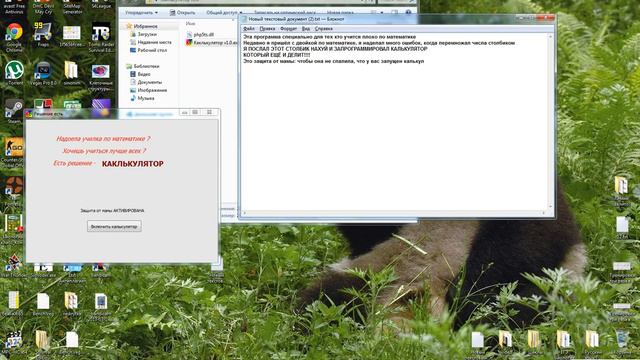Open the Справка menu in Notepad
The width and height of the screenshot is (640, 360).
pyautogui.click(x=324, y=29)
